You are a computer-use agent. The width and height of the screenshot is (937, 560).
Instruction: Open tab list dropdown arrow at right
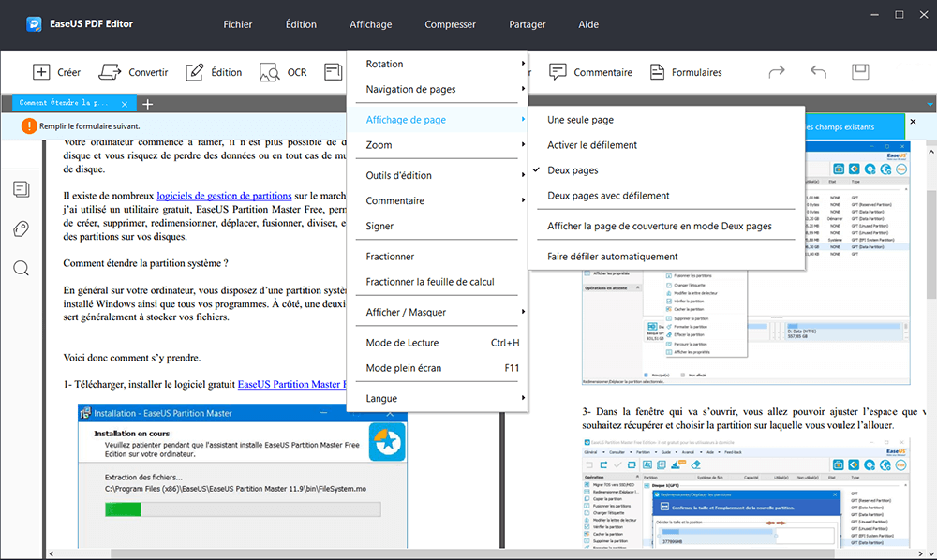[930, 105]
